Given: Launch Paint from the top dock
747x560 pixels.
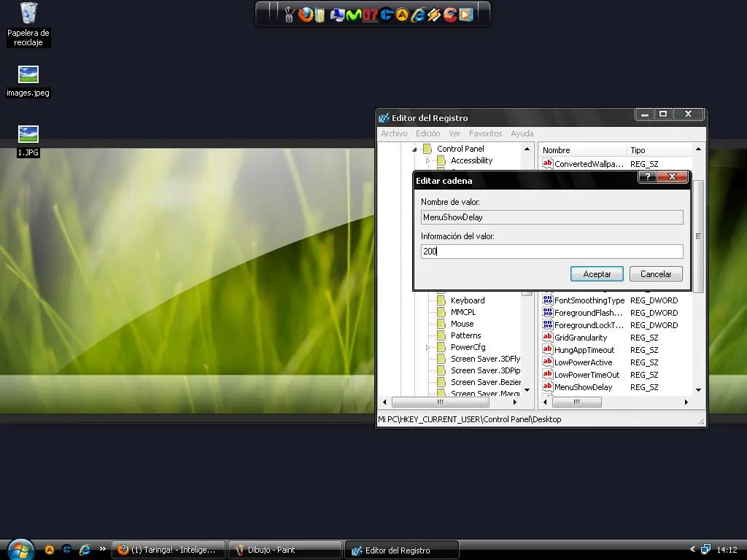Looking at the screenshot, I should pyautogui.click(x=289, y=15).
